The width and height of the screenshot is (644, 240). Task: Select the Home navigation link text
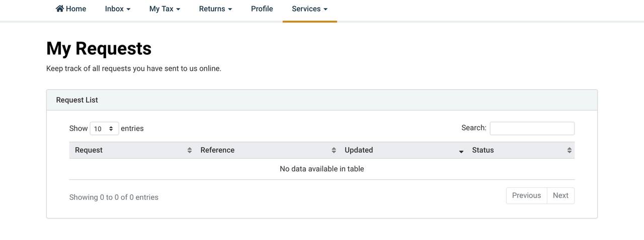(76, 9)
